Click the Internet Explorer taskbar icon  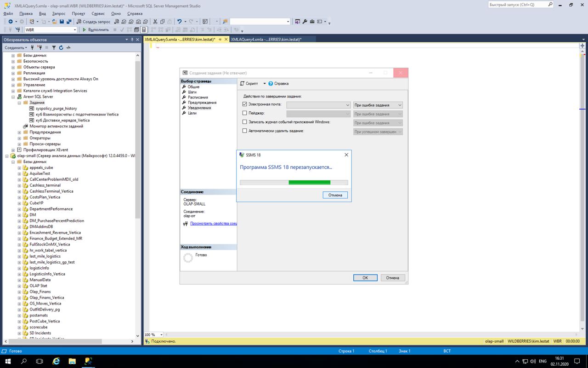pyautogui.click(x=56, y=361)
